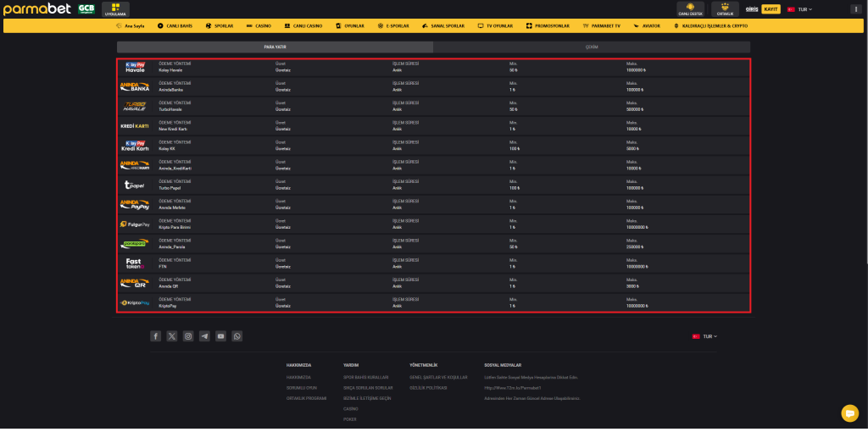868x432 pixels.
Task: Click the Facebook icon in the footer
Action: 156,336
